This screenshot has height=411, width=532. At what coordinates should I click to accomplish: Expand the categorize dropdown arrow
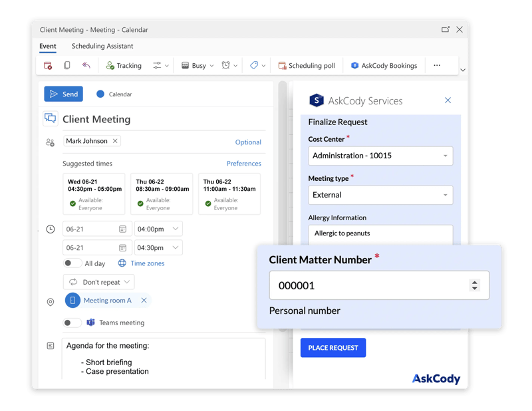[263, 66]
